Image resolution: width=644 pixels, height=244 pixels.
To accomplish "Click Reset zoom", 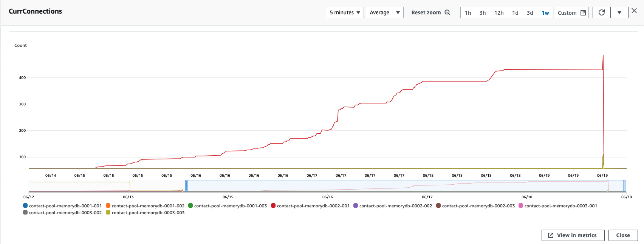I will point(426,12).
